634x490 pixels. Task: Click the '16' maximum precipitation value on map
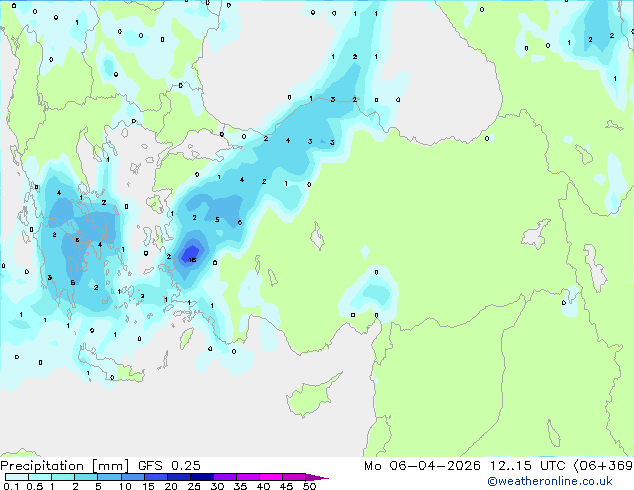(192, 260)
